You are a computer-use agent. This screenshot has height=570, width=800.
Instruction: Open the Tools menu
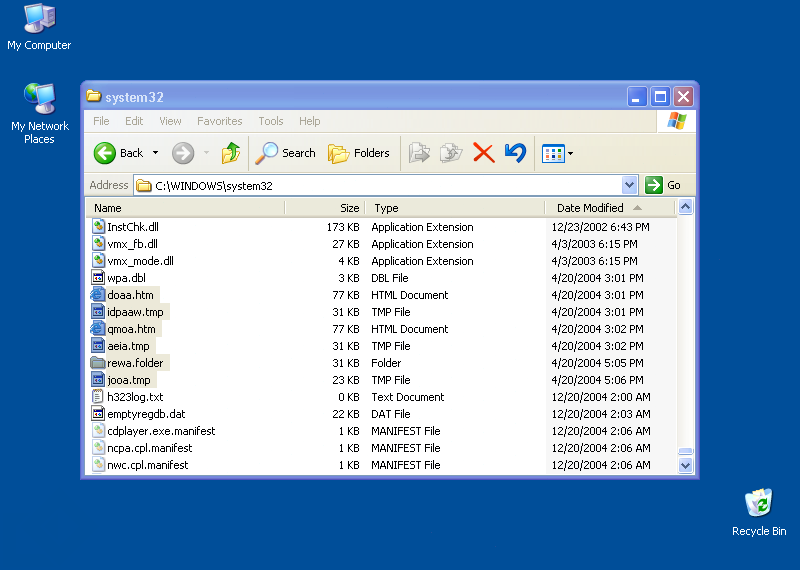[270, 121]
